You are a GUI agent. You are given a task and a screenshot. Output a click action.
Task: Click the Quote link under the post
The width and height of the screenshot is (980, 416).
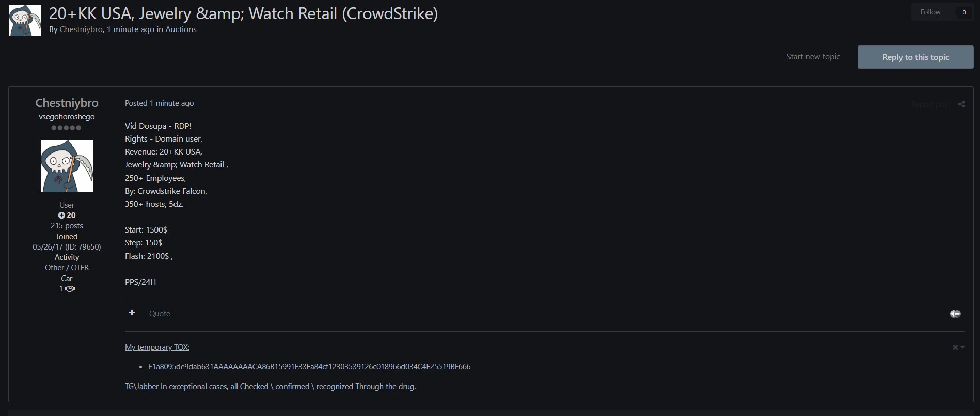tap(160, 314)
